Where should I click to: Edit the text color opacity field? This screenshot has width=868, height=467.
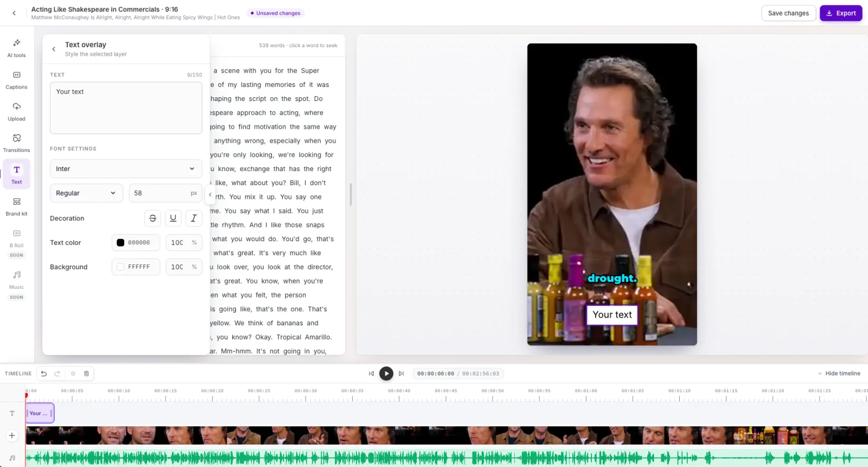tap(184, 243)
